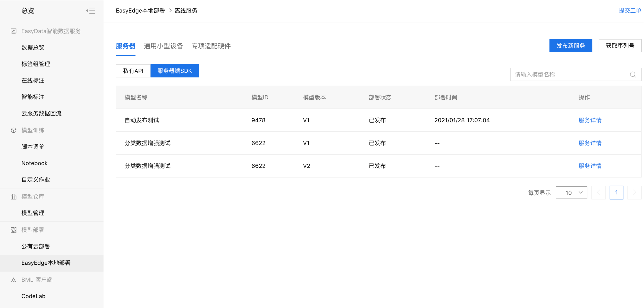Open 服务详情 for 分类数据增强测试 V1
644x308 pixels.
click(x=590, y=143)
